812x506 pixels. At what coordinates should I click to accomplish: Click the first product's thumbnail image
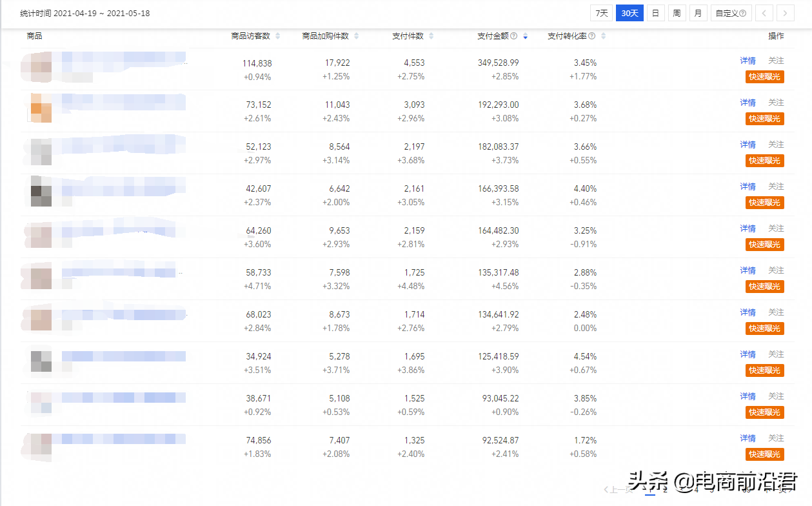tap(36, 66)
